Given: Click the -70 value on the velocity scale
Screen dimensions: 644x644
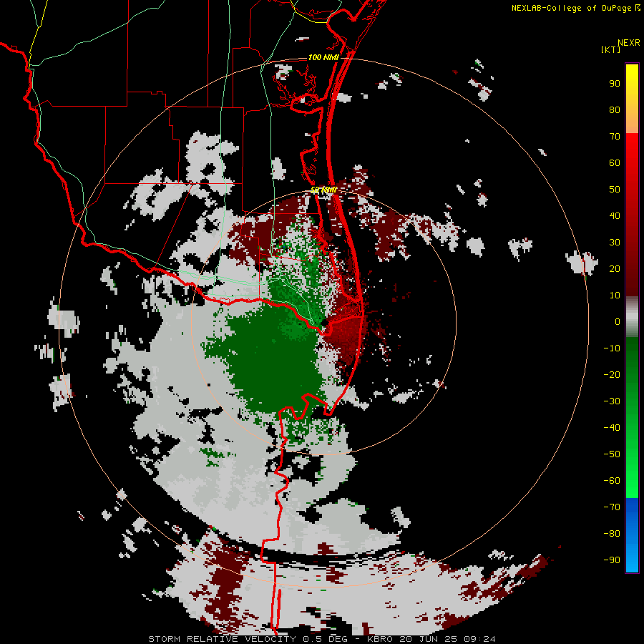Looking at the screenshot, I should pos(612,507).
